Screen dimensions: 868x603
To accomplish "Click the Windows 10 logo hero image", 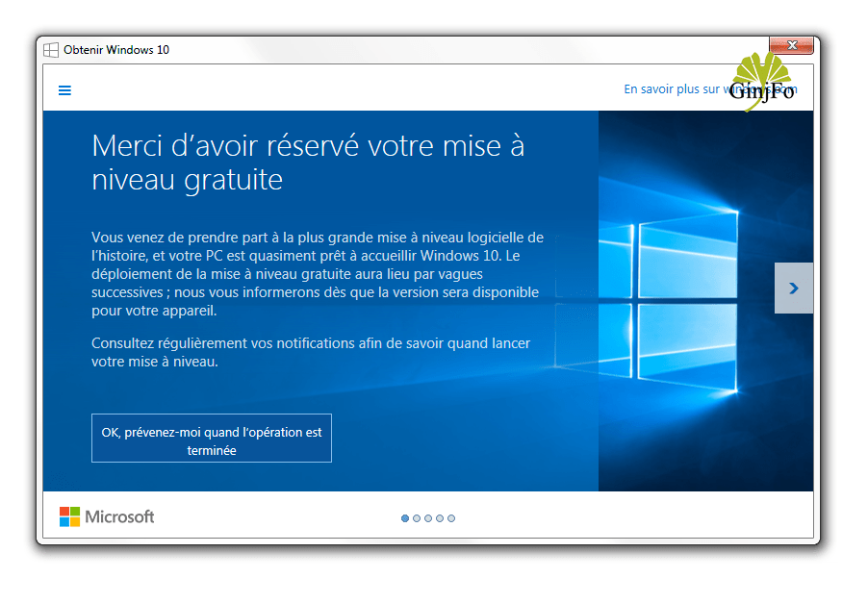I will click(705, 301).
